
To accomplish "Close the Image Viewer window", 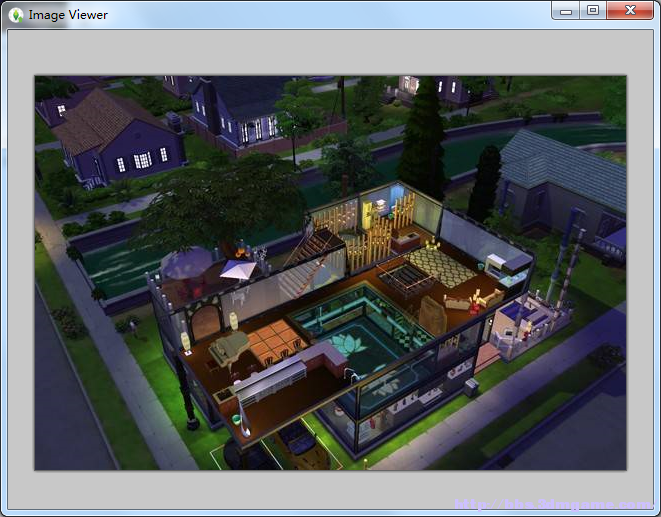I will [629, 10].
